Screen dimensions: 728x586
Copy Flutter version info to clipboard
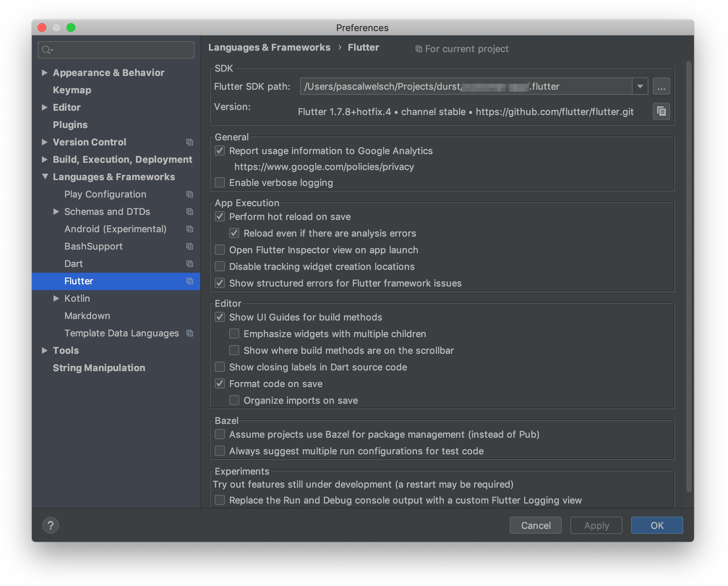tap(661, 111)
